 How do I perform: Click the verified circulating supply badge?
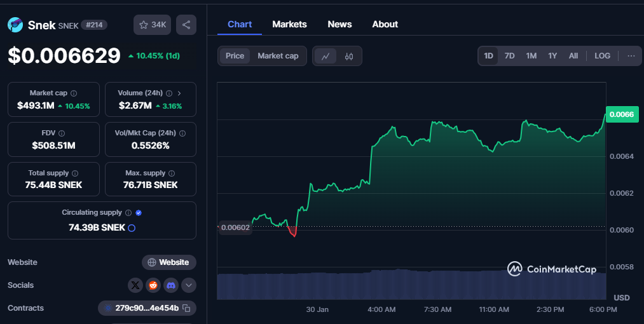point(139,213)
